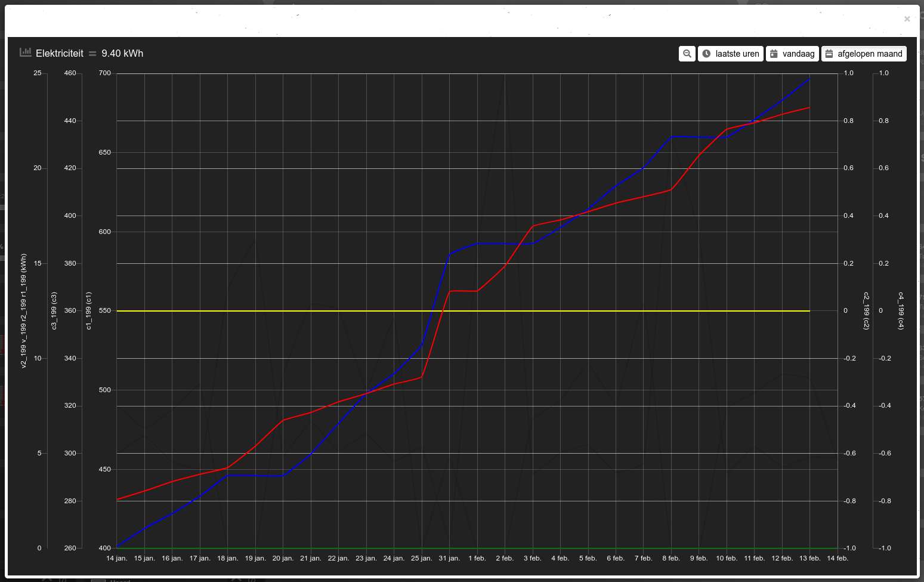The image size is (924, 582).
Task: Select the 'afgelopen maand' range
Action: 864,54
